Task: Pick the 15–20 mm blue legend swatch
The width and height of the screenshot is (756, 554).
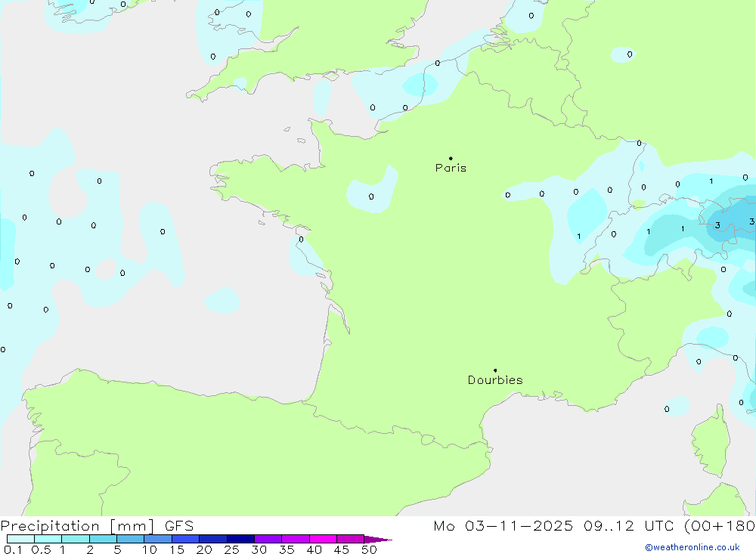Action: pyautogui.click(x=185, y=539)
